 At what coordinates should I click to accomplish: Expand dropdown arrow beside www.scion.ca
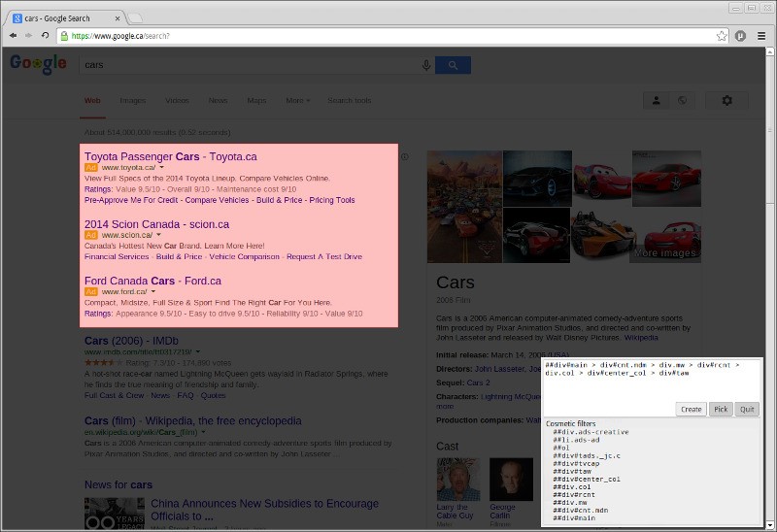158,235
